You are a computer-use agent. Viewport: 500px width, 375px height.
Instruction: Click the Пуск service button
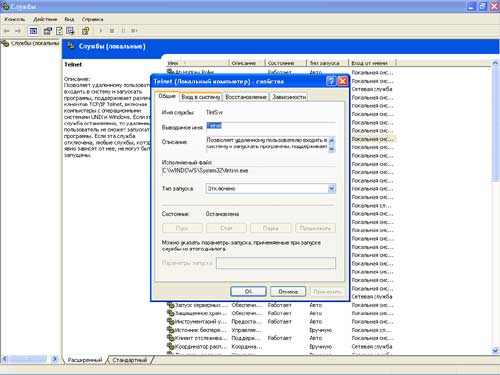[x=182, y=228]
